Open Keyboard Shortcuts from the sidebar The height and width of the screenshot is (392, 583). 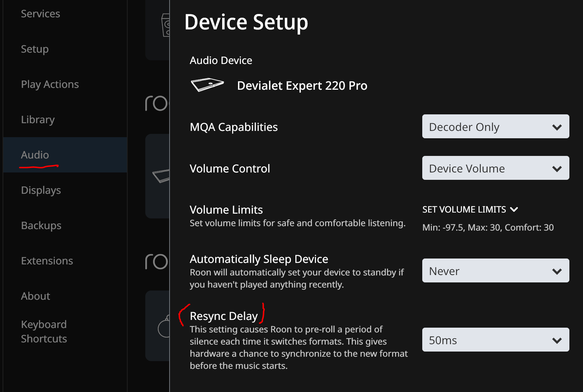44,331
